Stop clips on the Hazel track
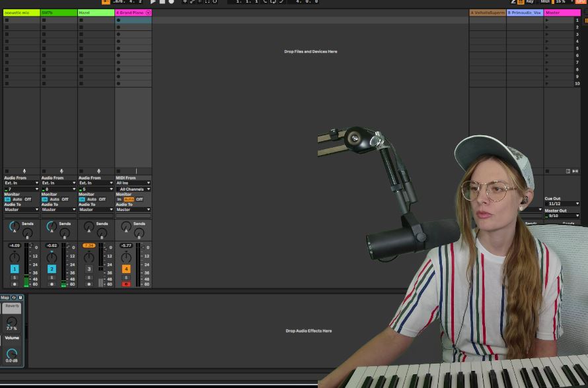Screen dimensions: 588x388 [x=81, y=171]
